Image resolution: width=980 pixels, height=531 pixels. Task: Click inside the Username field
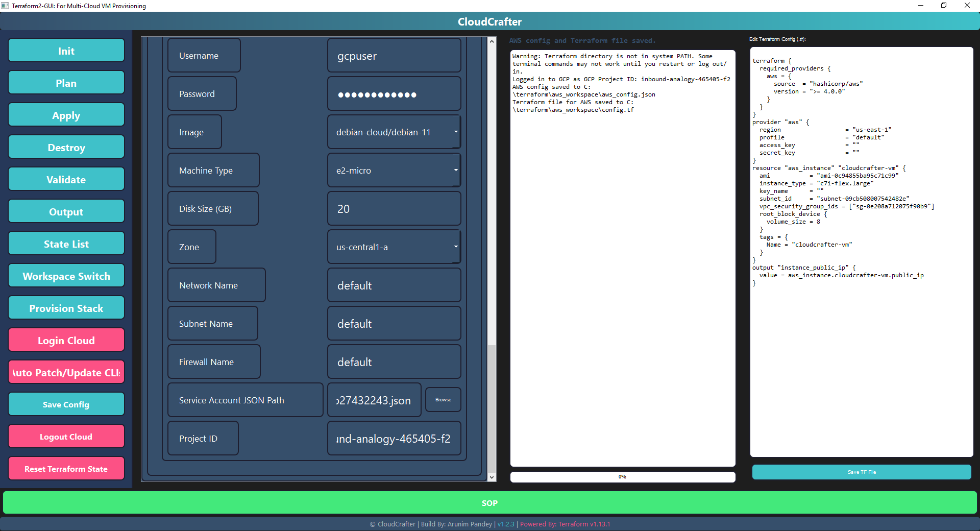[x=394, y=56]
